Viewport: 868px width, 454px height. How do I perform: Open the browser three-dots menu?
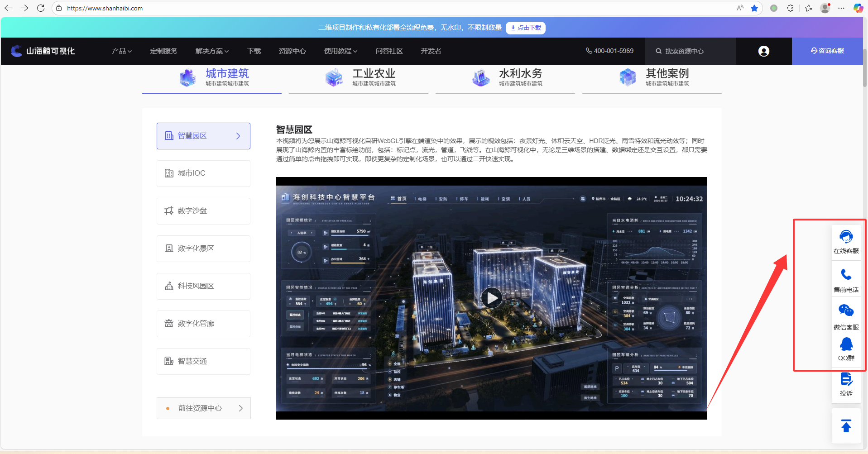click(x=841, y=8)
